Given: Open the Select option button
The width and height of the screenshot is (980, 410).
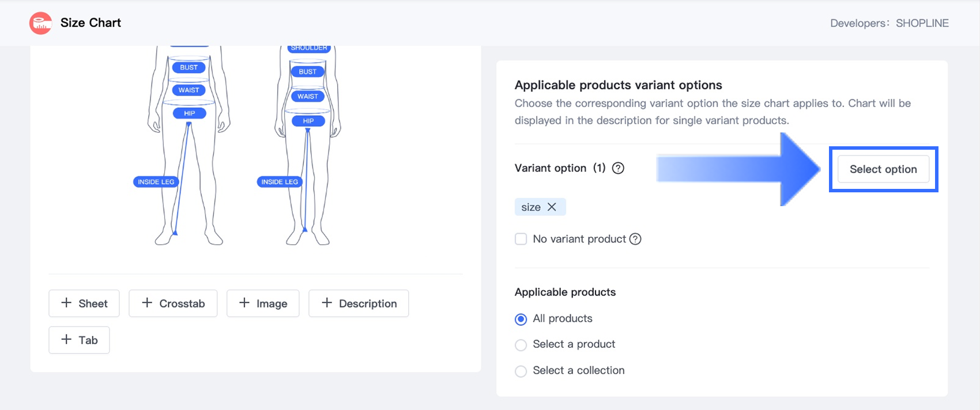Looking at the screenshot, I should pyautogui.click(x=883, y=169).
